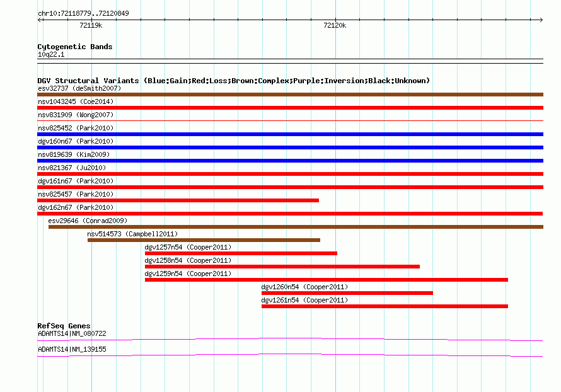The height and width of the screenshot is (392, 561).
Task: Open dgv1259n54 (Cooper2011) variant label
Action: (x=188, y=274)
